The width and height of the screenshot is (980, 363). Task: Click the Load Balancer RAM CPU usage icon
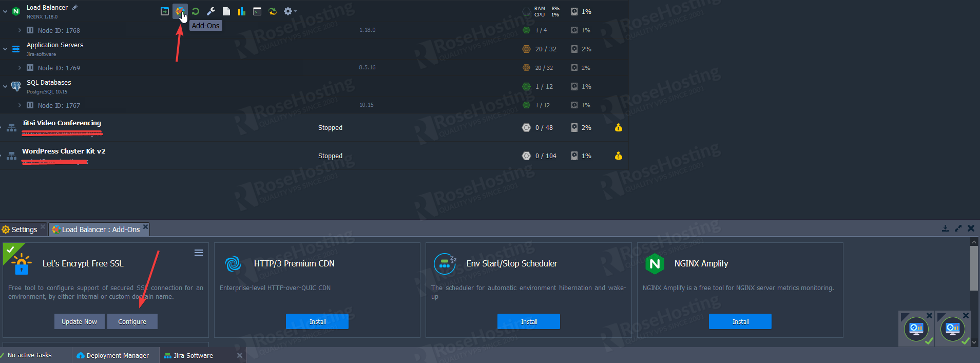526,11
